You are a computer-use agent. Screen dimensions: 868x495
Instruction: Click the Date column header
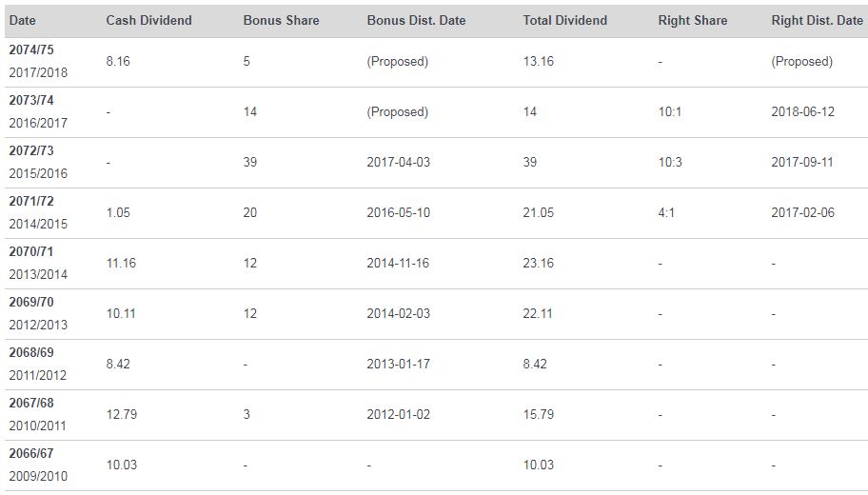(x=22, y=21)
